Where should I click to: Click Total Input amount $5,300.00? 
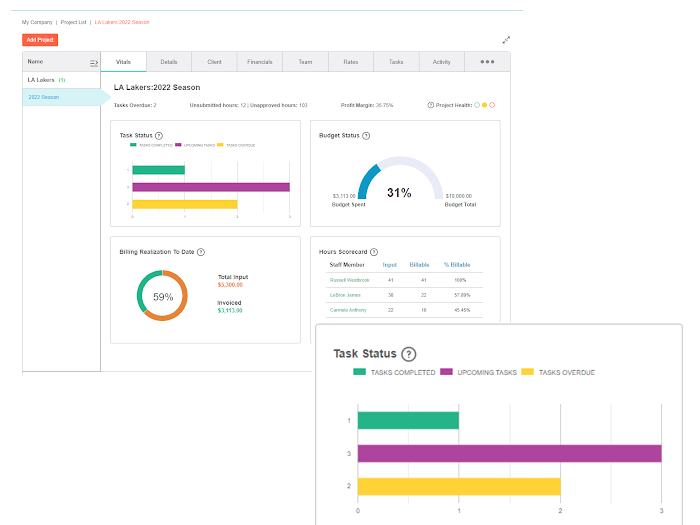click(230, 285)
